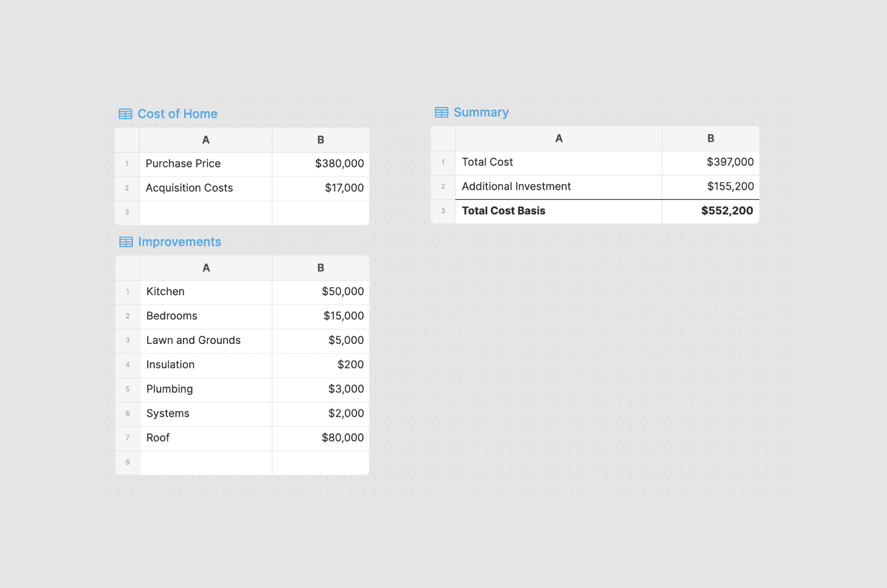The height and width of the screenshot is (588, 887).
Task: Click the Insulation cell
Action: (x=206, y=365)
